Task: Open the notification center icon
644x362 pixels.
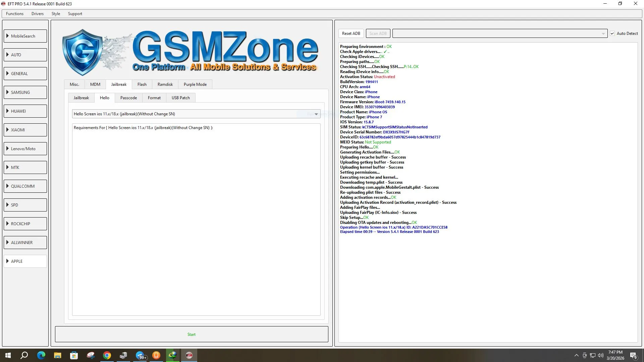Action: point(633,355)
